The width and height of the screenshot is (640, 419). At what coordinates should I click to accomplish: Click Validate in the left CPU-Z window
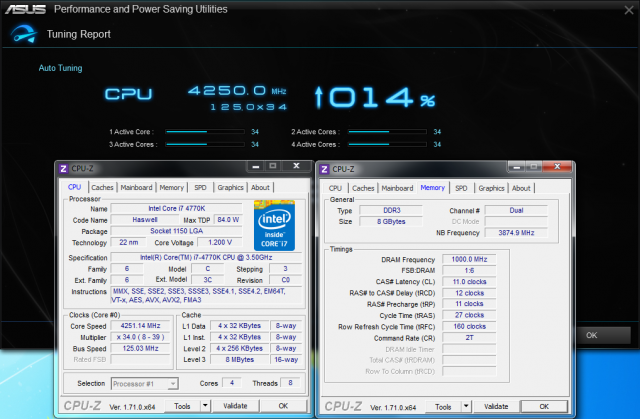click(x=235, y=406)
